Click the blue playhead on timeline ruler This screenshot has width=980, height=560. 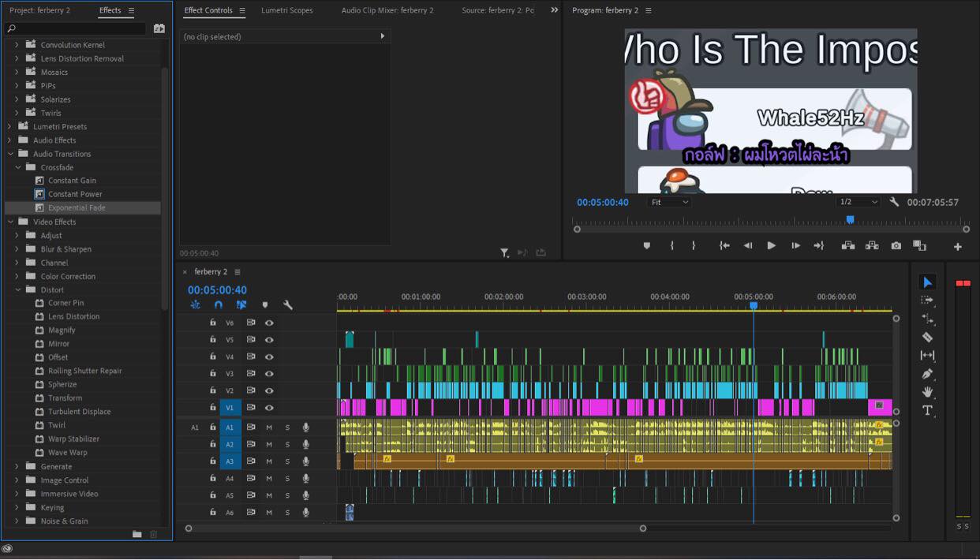click(754, 305)
